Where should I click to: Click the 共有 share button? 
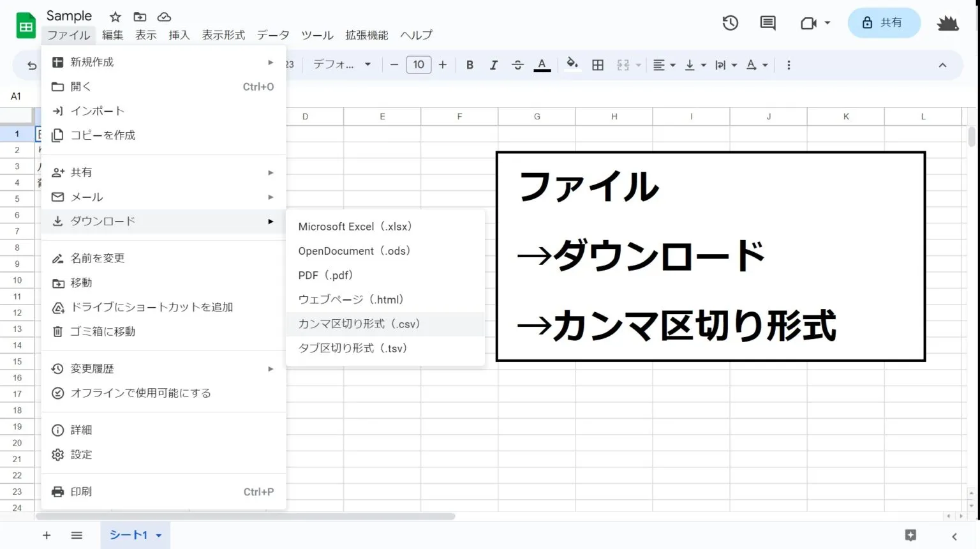tap(884, 23)
